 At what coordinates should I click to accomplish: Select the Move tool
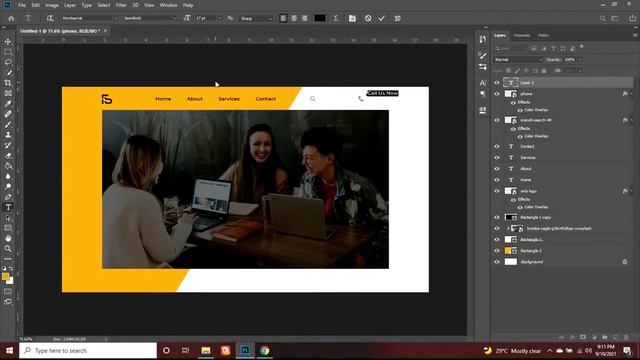[8, 42]
